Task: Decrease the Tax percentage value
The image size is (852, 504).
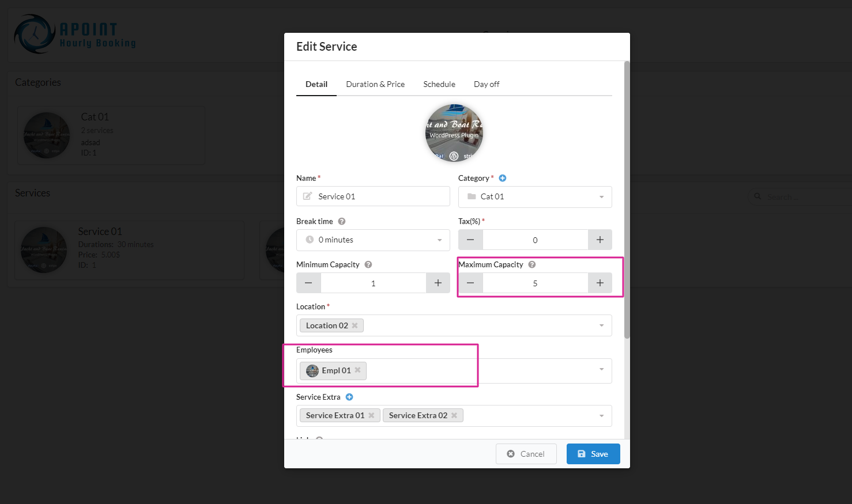Action: pyautogui.click(x=470, y=240)
